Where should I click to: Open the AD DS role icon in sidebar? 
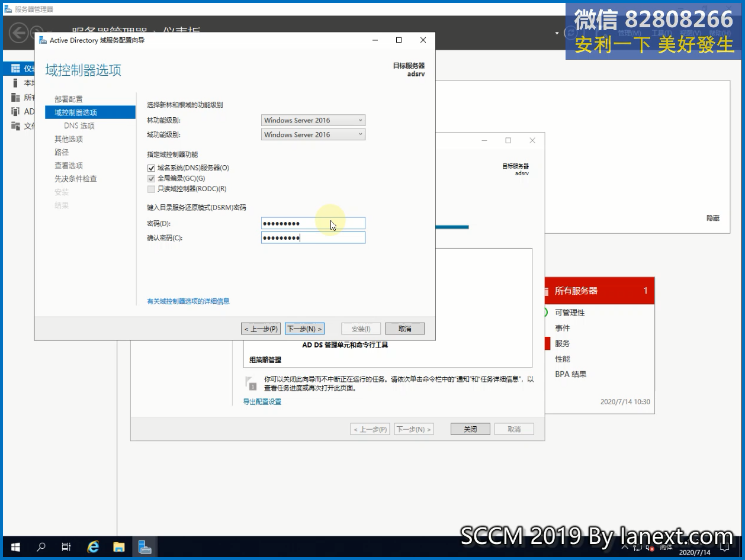tap(15, 111)
